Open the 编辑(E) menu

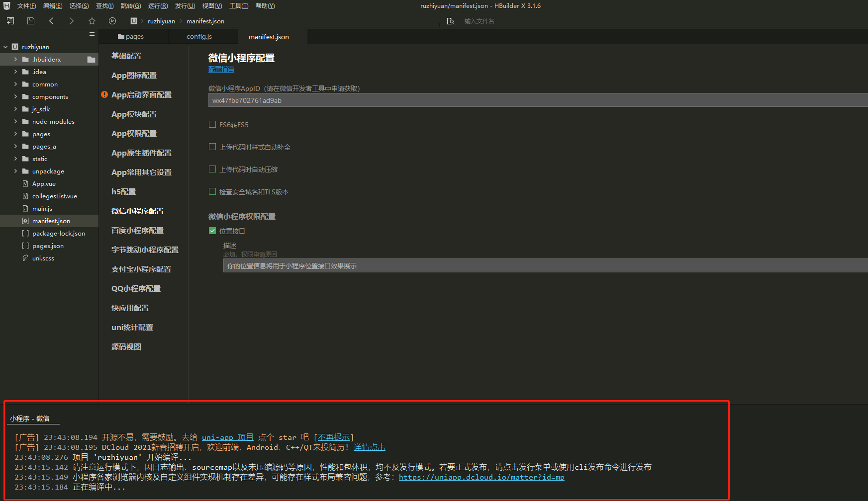(53, 6)
